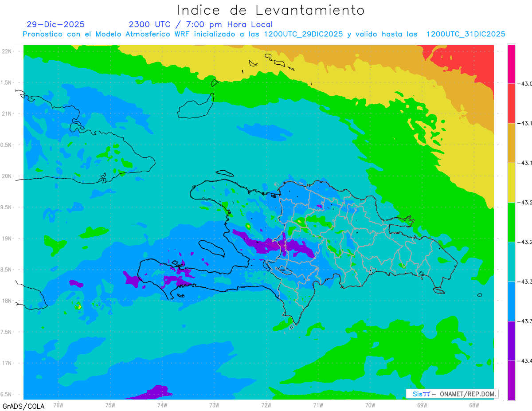Click the "21N" latitude label
This screenshot has height=411, width=532.
pyautogui.click(x=7, y=114)
